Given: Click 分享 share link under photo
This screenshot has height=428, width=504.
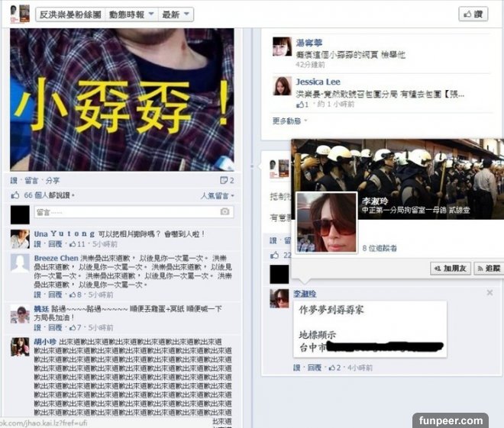Looking at the screenshot, I should [x=53, y=181].
